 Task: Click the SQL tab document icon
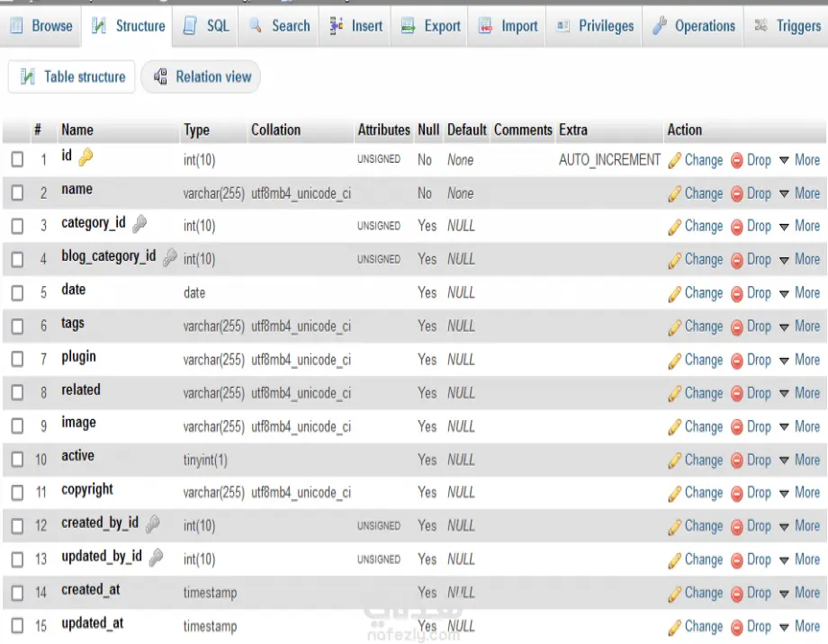(190, 25)
